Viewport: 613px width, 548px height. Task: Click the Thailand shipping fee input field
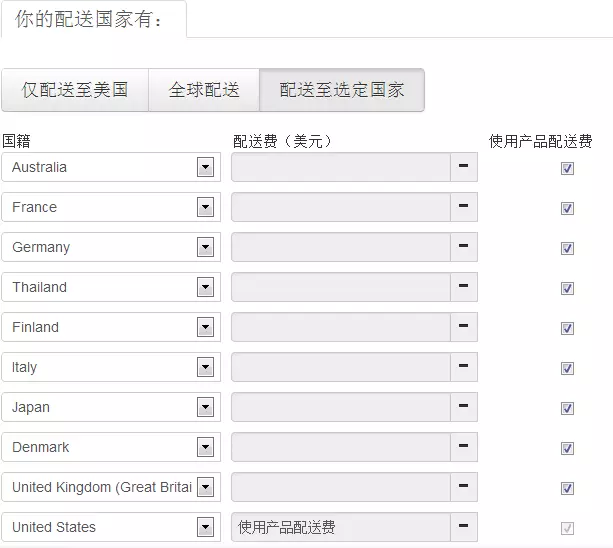340,287
